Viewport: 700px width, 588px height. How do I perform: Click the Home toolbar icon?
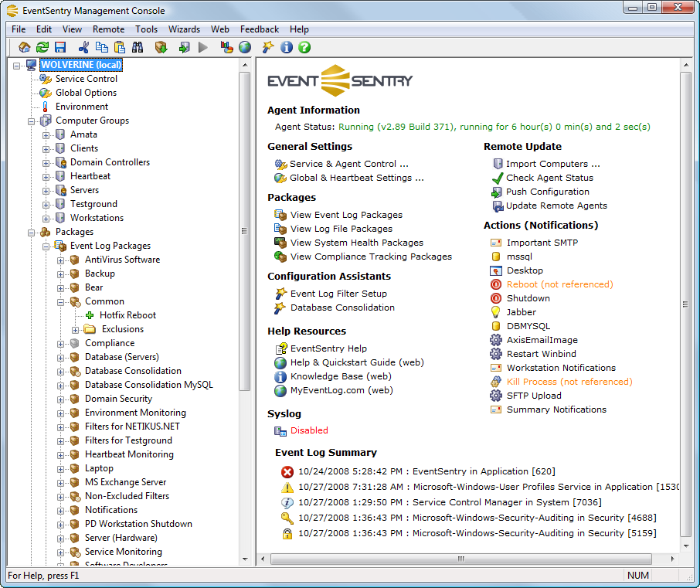[25, 47]
